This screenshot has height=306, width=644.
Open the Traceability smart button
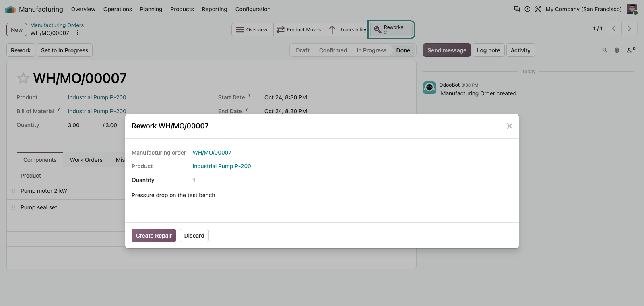click(347, 30)
